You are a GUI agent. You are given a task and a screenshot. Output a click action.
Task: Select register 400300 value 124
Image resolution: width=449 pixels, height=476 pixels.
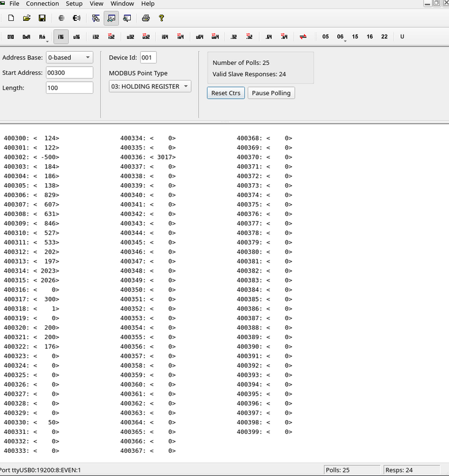(32, 138)
